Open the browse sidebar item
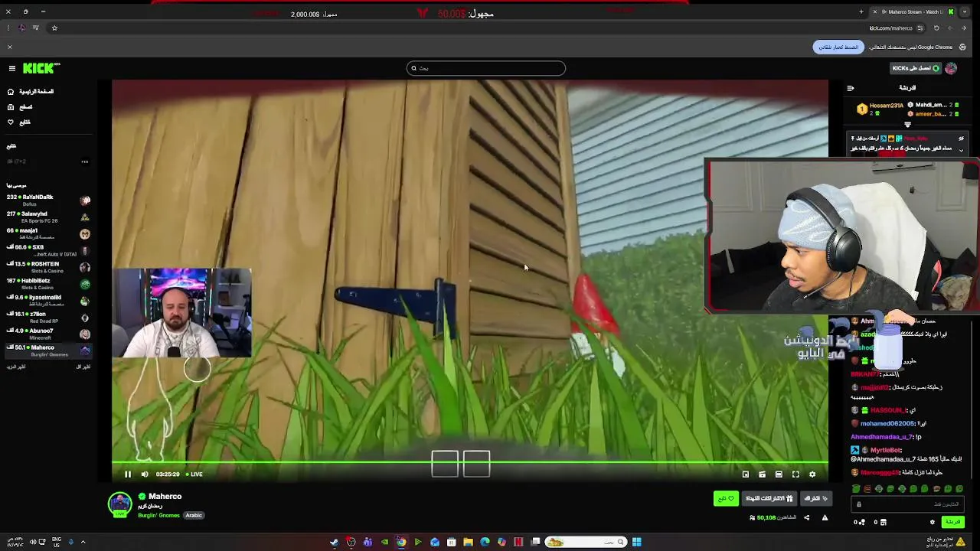Viewport: 980px width, 551px height. click(20, 107)
